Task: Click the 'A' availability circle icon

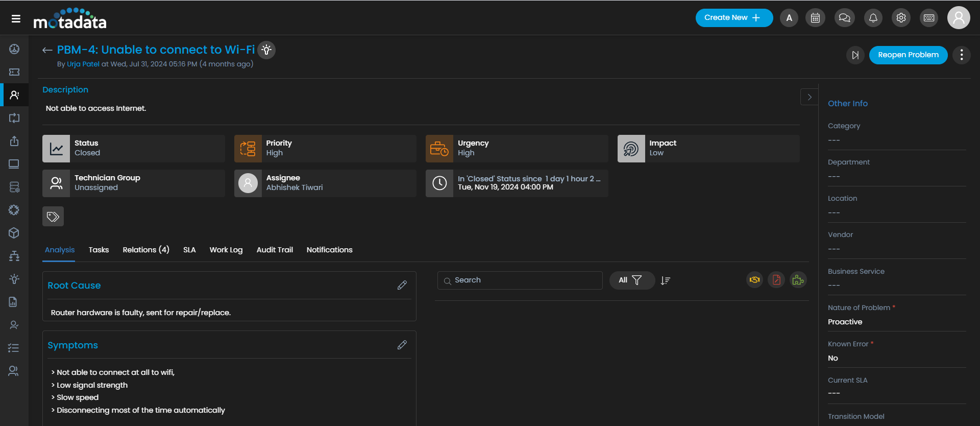Action: pyautogui.click(x=789, y=18)
